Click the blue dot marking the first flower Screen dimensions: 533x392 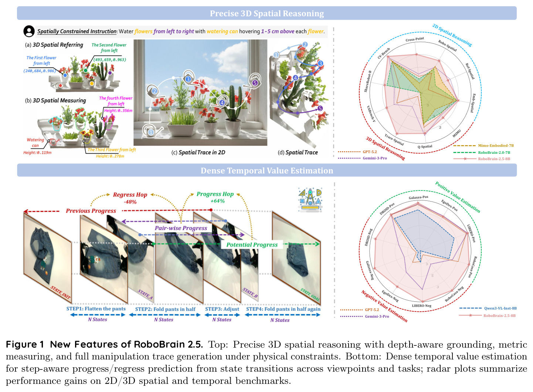65,75
